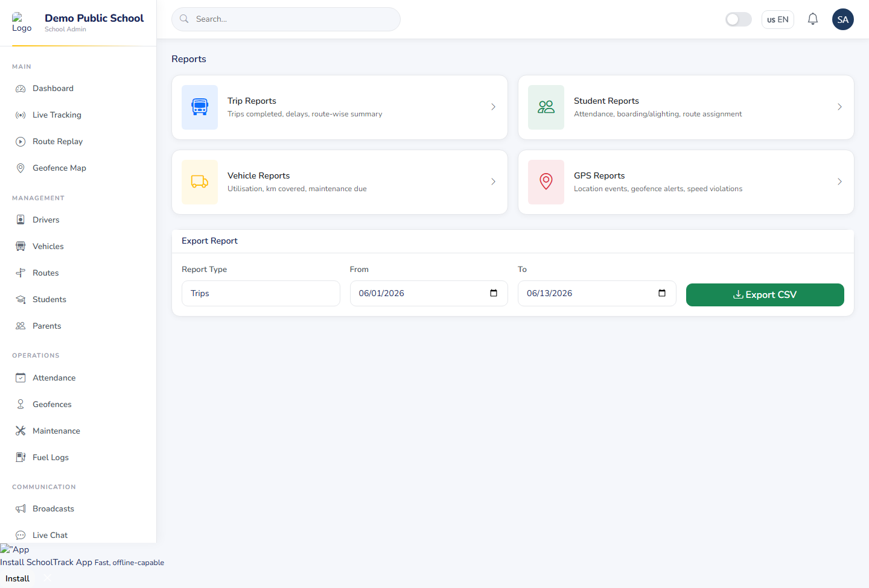869x588 pixels.
Task: Click the Demo Public School title
Action: coord(94,18)
